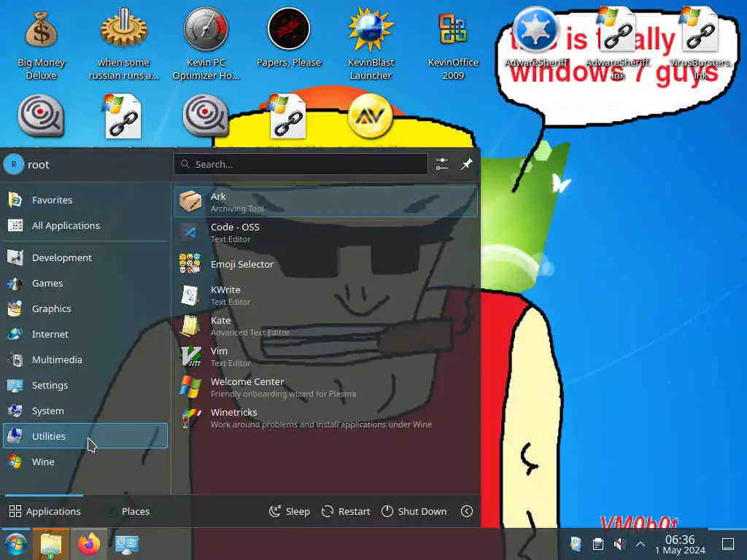
Task: Open the clock showing 06:36
Action: [x=680, y=544]
